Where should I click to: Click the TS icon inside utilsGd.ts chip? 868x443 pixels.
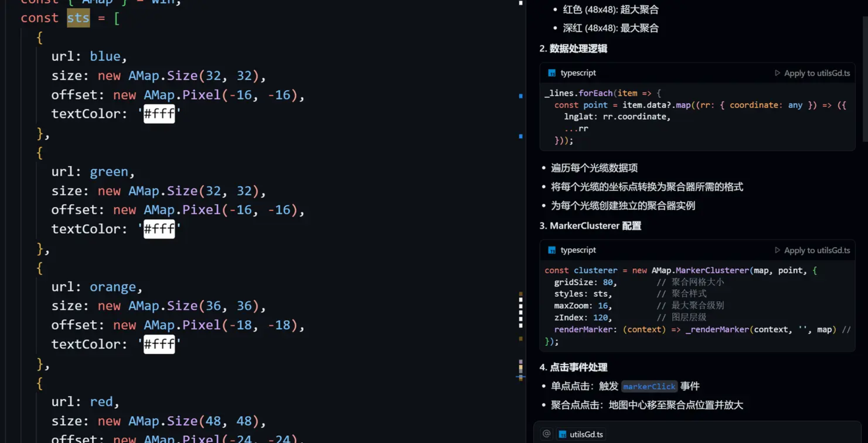[563, 434]
